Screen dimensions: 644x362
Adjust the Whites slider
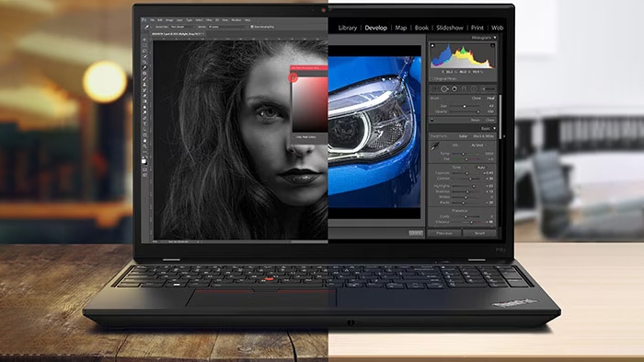pyautogui.click(x=467, y=197)
